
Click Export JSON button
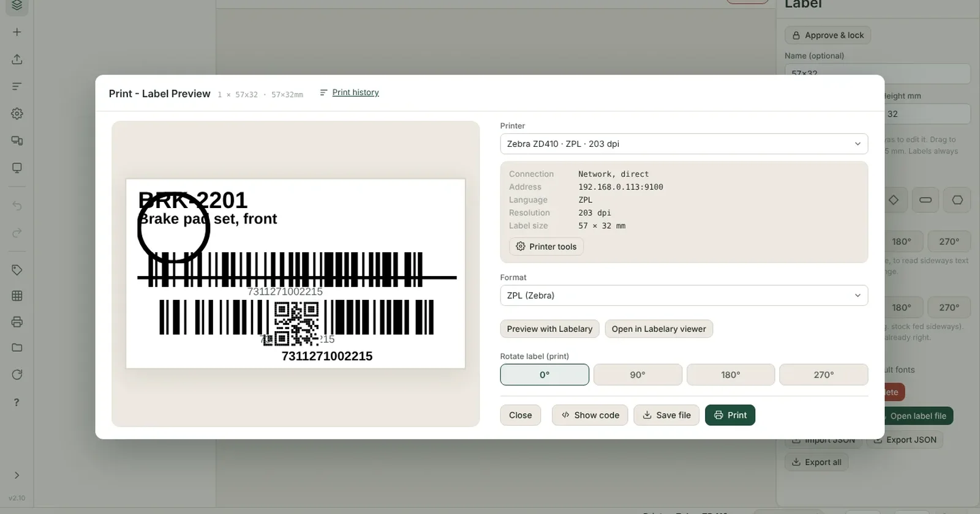905,439
